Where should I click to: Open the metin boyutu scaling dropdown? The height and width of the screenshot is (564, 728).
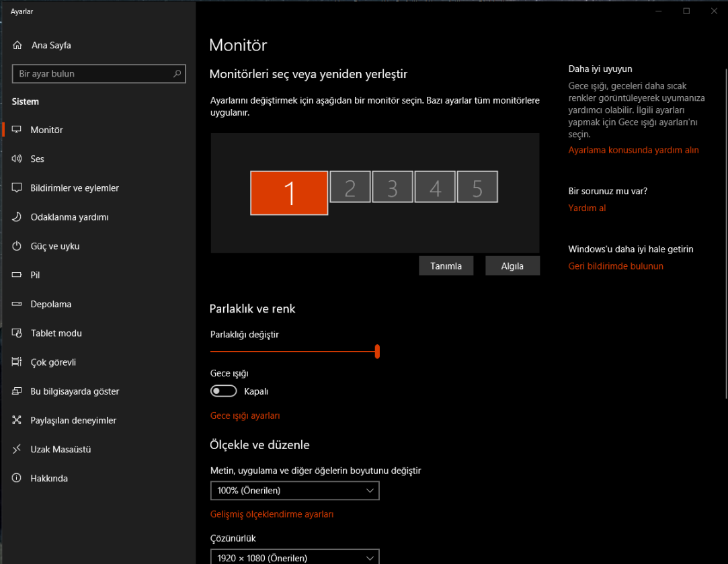tap(294, 491)
